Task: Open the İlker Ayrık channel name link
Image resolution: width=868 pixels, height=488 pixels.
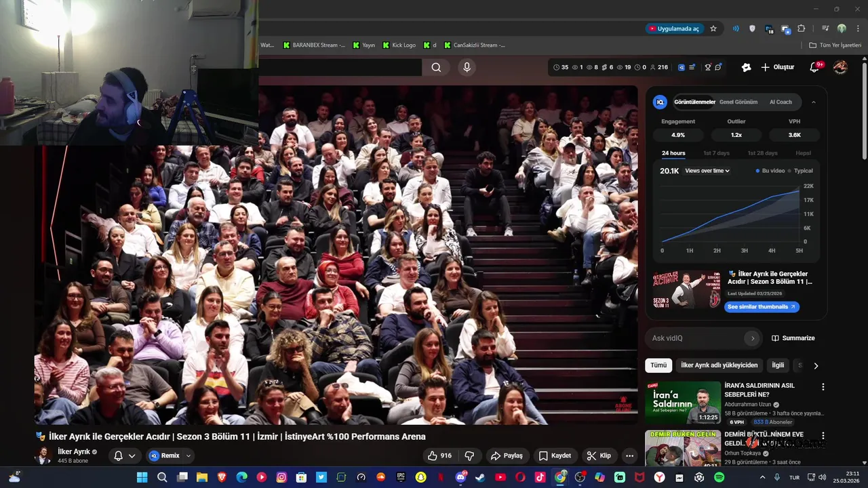Action: point(74,451)
